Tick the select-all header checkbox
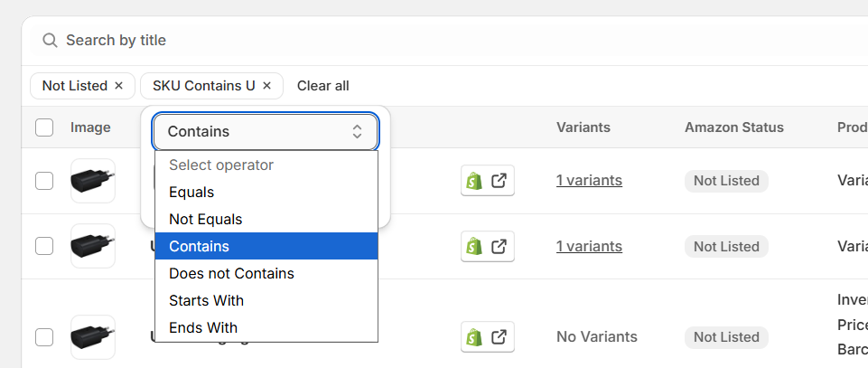Viewport: 868px width, 368px height. click(x=44, y=127)
